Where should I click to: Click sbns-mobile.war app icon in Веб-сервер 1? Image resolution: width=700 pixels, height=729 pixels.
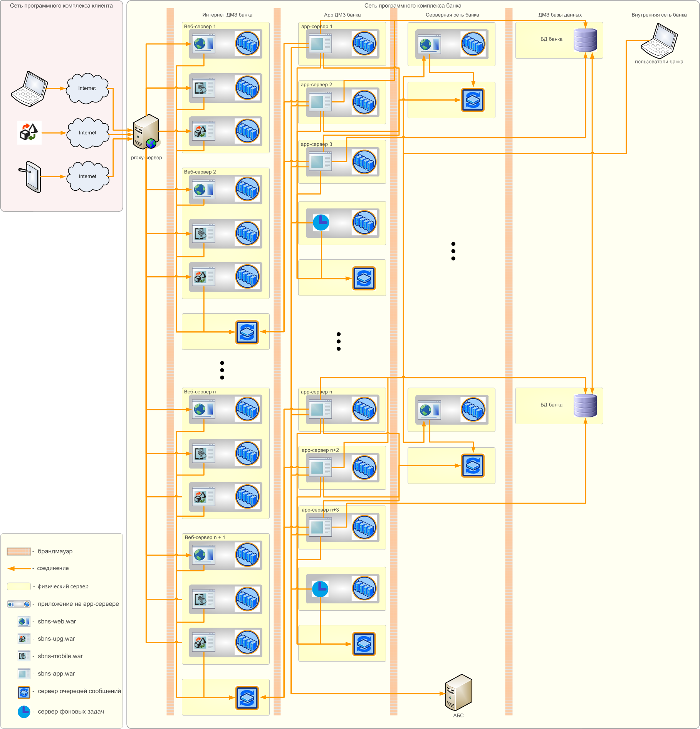(x=204, y=88)
